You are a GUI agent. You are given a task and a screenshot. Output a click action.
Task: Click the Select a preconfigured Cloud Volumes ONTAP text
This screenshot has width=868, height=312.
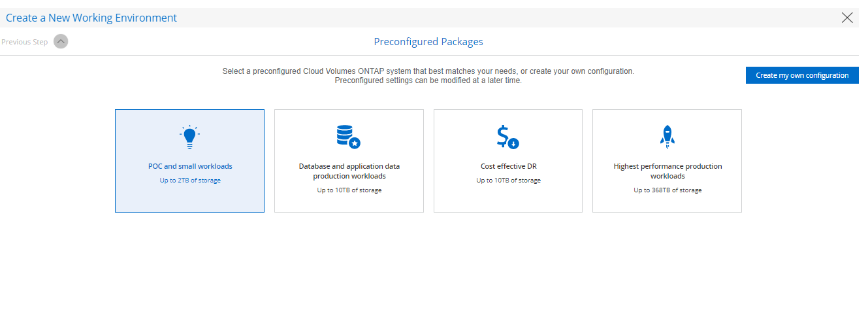[428, 71]
